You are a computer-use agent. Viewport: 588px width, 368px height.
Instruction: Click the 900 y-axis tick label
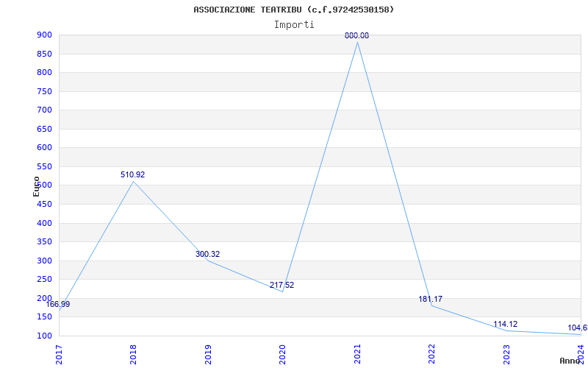[44, 35]
